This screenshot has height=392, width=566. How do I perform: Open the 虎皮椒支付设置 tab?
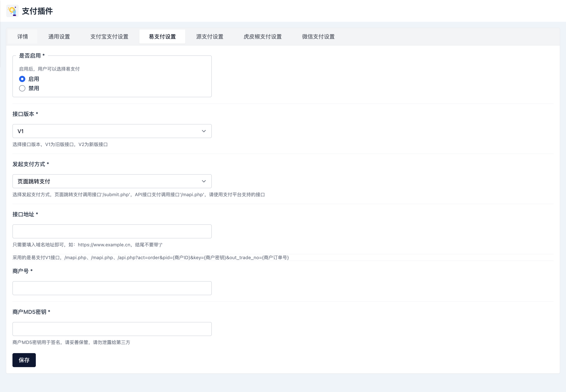coord(262,37)
